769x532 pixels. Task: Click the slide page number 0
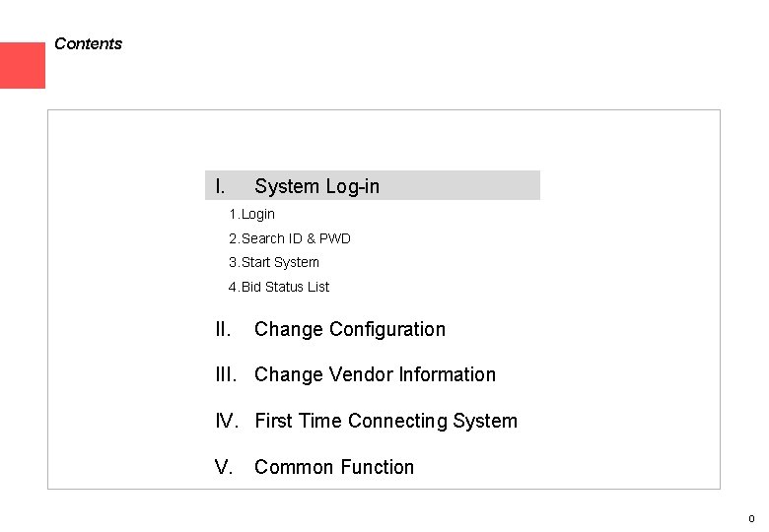pyautogui.click(x=751, y=519)
